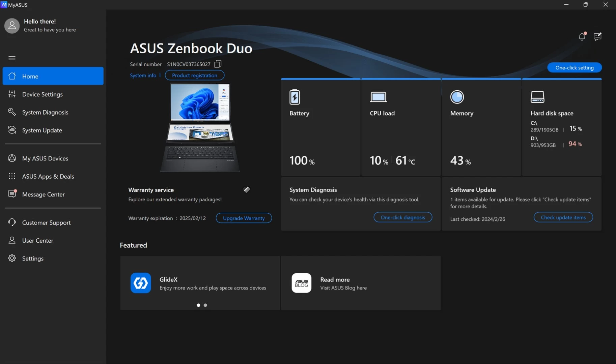This screenshot has height=364, width=616.
Task: Open System Diagnosis menu item
Action: [53, 112]
